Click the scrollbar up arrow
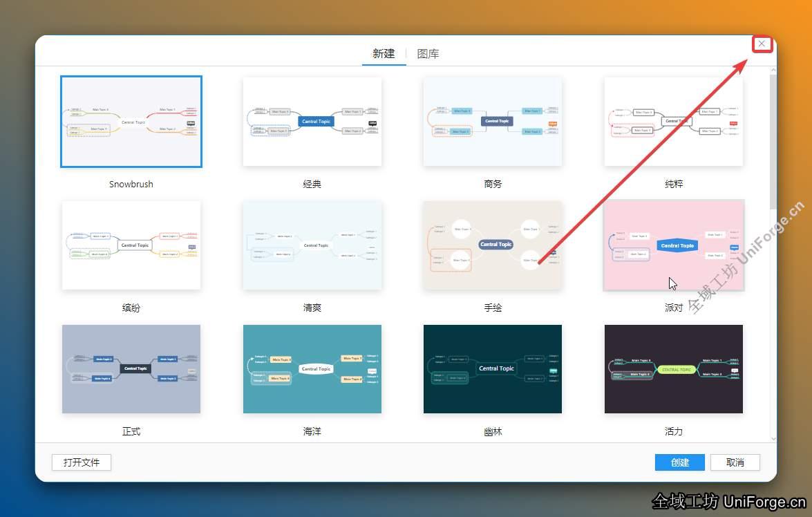This screenshot has height=517, width=812. [x=773, y=70]
